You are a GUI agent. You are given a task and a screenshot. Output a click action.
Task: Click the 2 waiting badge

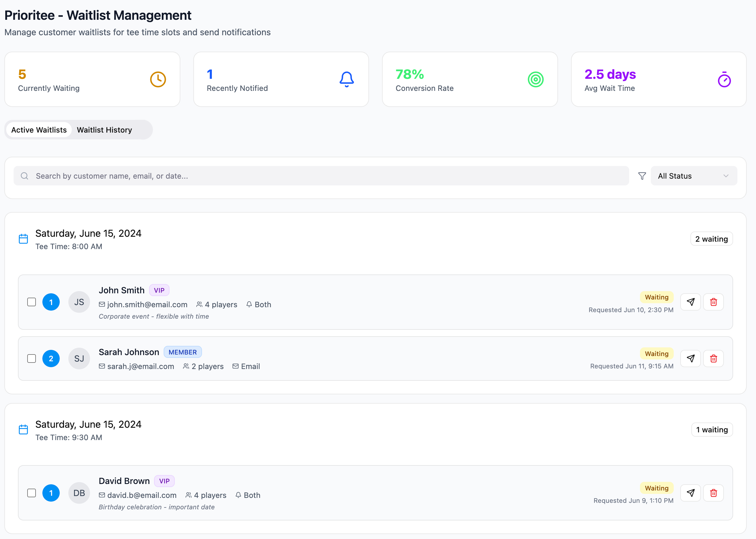tap(711, 239)
